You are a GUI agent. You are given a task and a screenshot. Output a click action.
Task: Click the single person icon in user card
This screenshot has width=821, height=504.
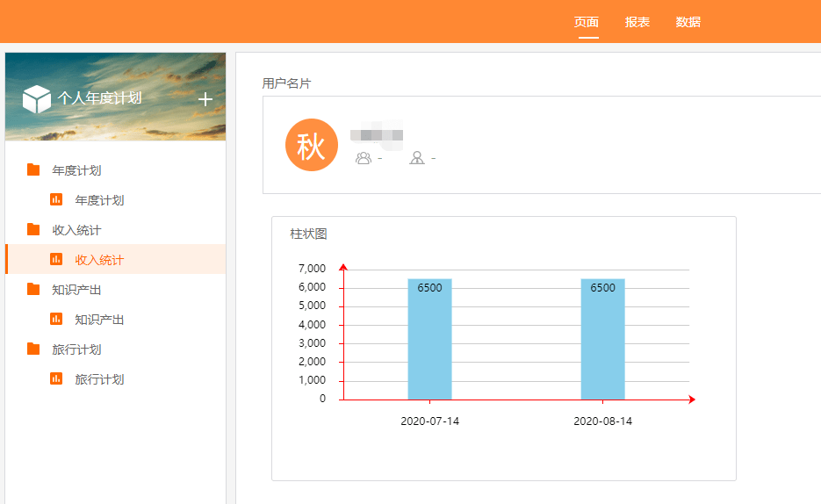[x=417, y=158]
